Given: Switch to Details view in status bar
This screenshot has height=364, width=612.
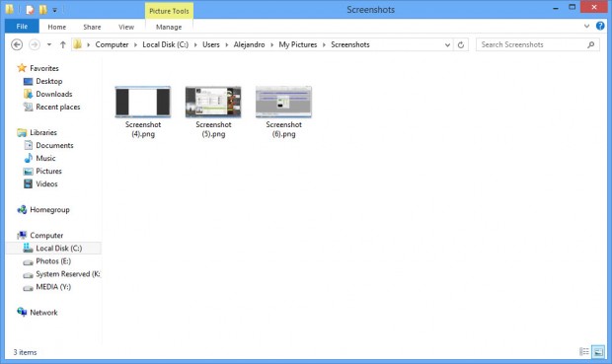Looking at the screenshot, I should (x=584, y=352).
